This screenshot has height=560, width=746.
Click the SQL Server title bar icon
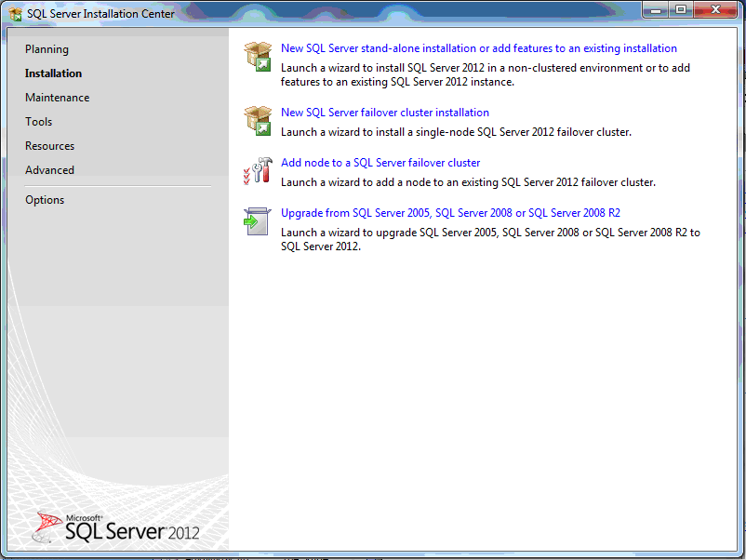(16, 14)
